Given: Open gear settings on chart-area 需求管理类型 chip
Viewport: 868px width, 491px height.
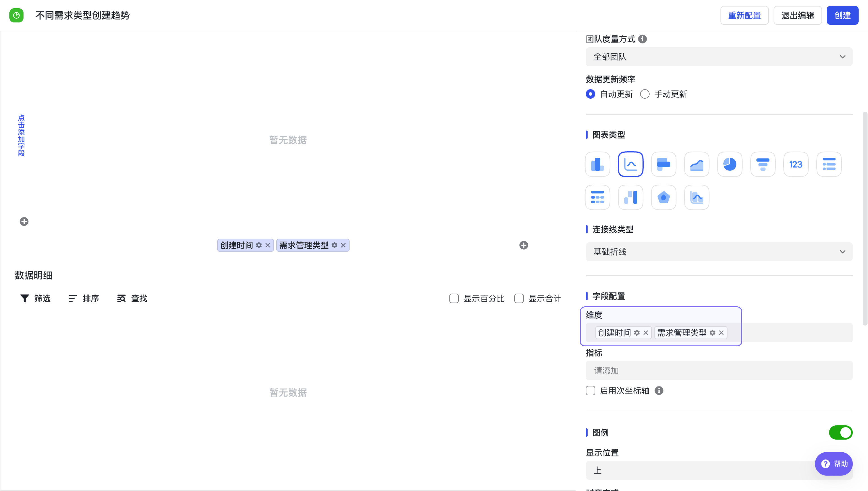Looking at the screenshot, I should [x=334, y=245].
